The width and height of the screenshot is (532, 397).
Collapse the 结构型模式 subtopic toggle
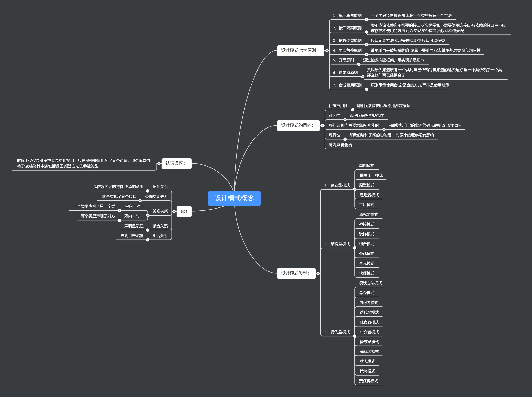(355, 248)
